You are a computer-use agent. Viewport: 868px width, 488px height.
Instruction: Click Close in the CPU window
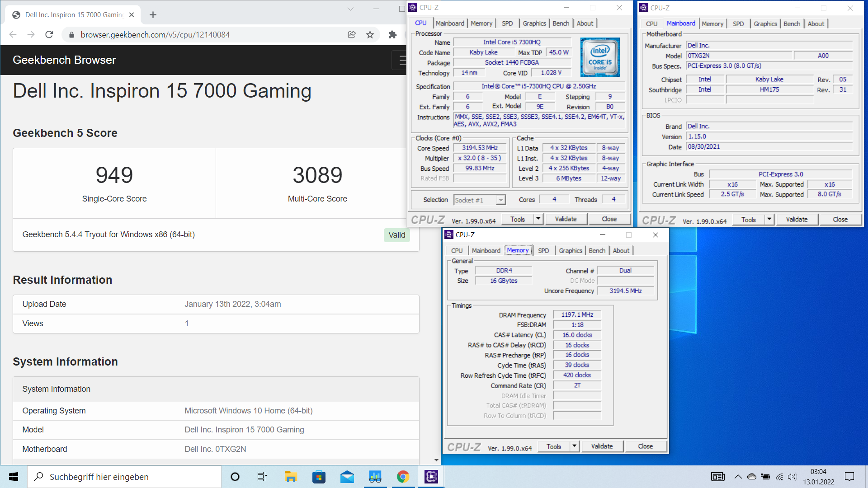609,219
